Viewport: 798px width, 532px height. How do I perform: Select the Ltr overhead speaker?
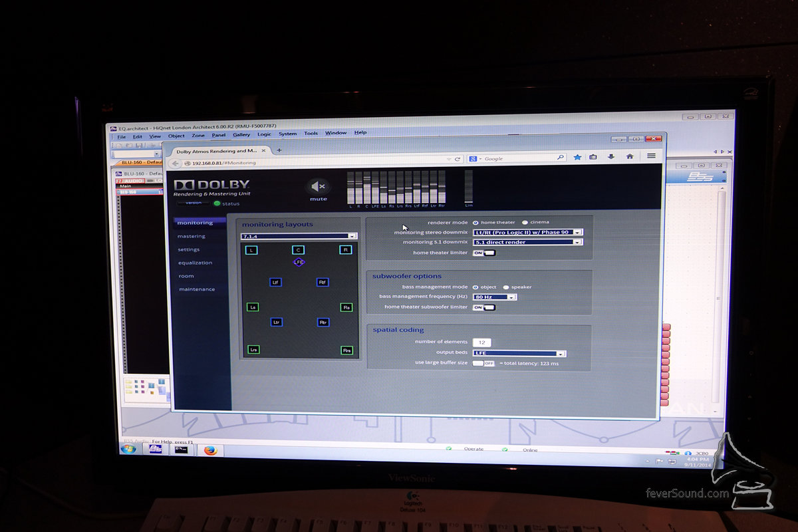coord(277,322)
